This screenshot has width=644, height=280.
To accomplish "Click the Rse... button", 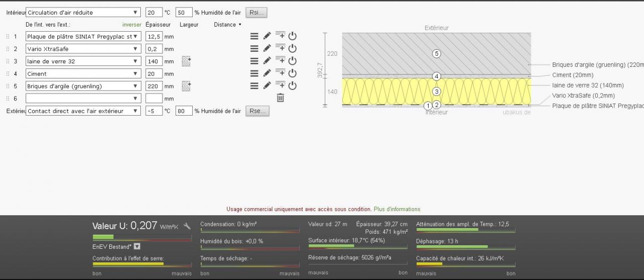I will click(257, 111).
